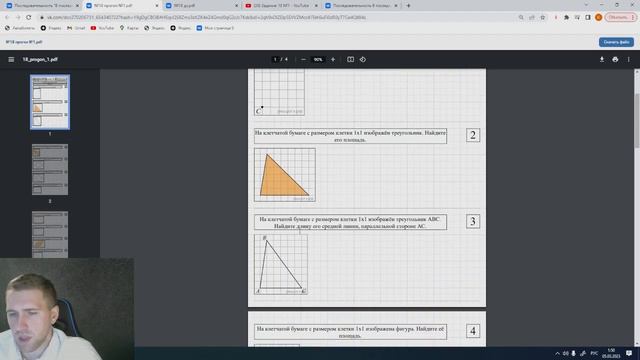The height and width of the screenshot is (360, 640).
Task: Click the orange triangle in task 2
Action: pos(282,180)
